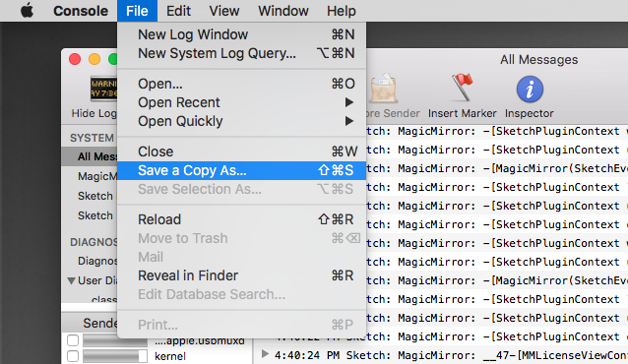Expand the Open Recent submenu

pos(241,102)
